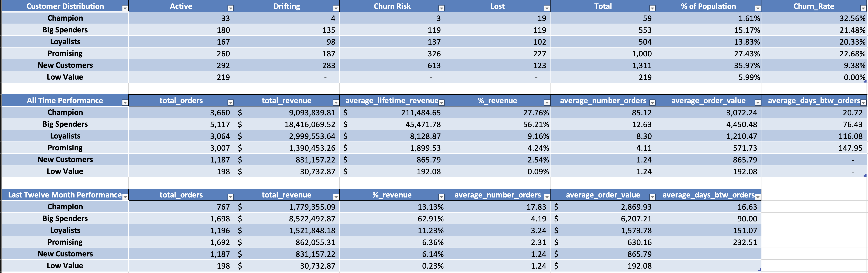Click the average order value 4,450.48

[x=708, y=124]
